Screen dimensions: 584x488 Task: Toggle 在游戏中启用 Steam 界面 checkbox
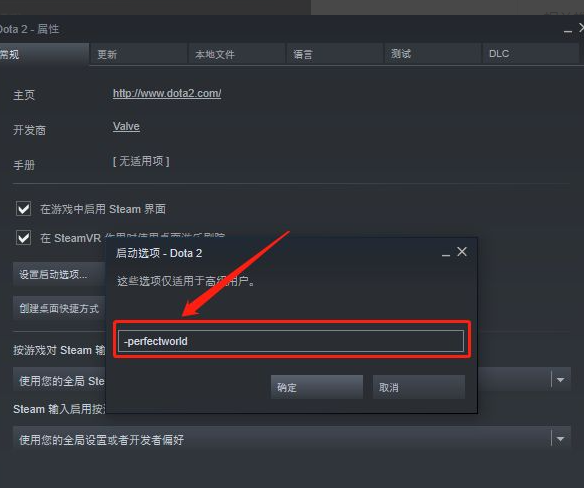(23, 209)
